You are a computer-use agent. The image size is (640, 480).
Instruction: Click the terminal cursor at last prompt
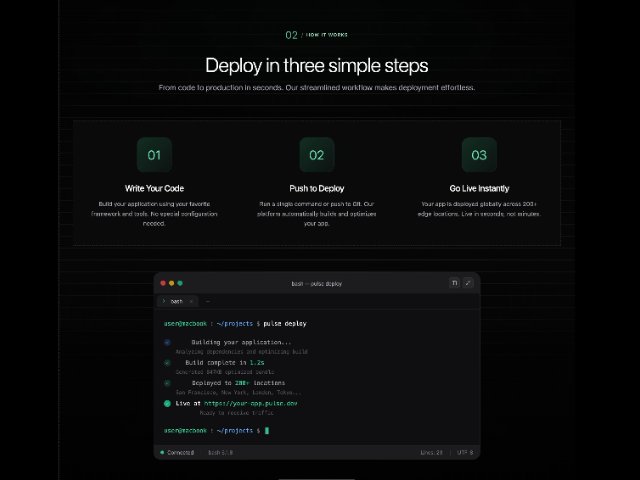(x=267, y=431)
